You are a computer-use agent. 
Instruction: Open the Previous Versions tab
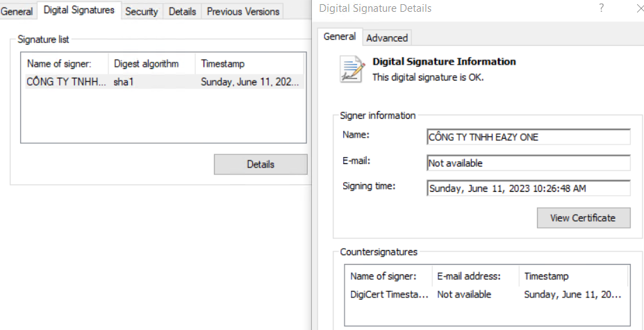pos(242,11)
